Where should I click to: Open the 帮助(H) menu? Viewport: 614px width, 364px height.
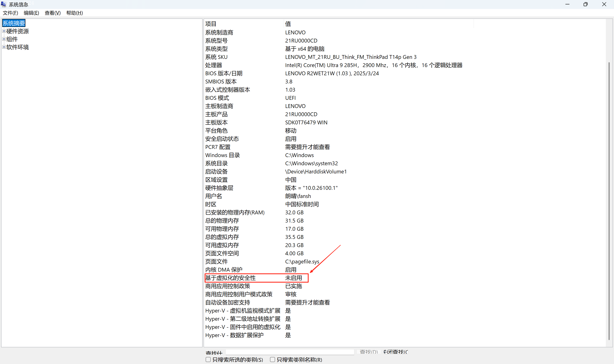click(74, 13)
